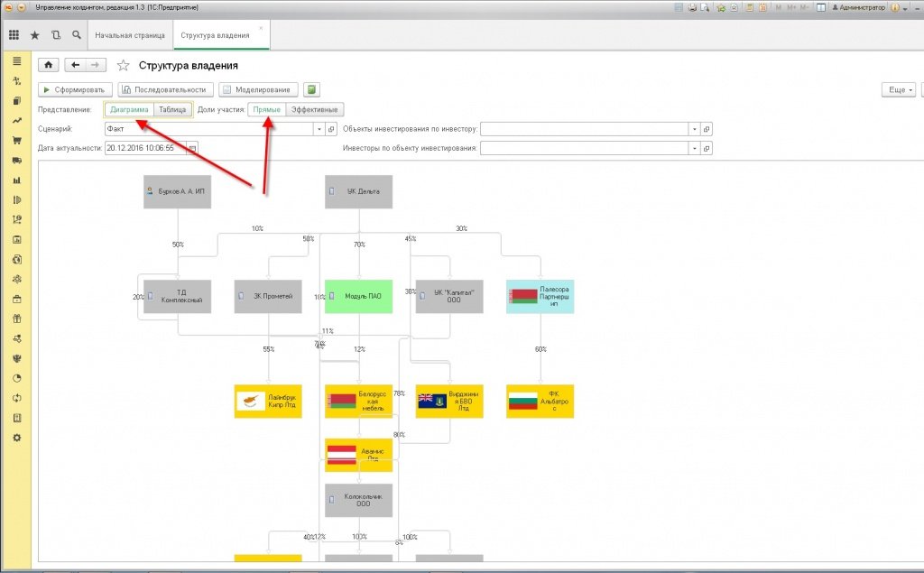
Task: Open the calendar picker for Дата актуальности
Action: pos(192,148)
